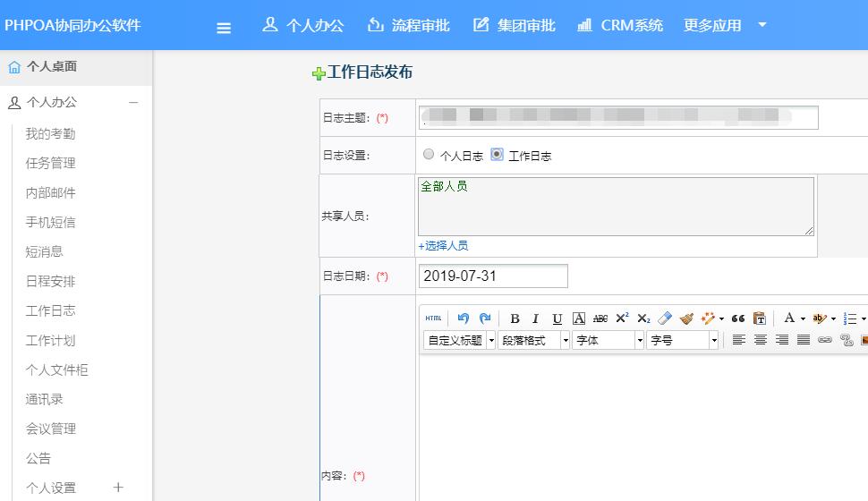Open 工作计划 in sidebar

(x=50, y=340)
